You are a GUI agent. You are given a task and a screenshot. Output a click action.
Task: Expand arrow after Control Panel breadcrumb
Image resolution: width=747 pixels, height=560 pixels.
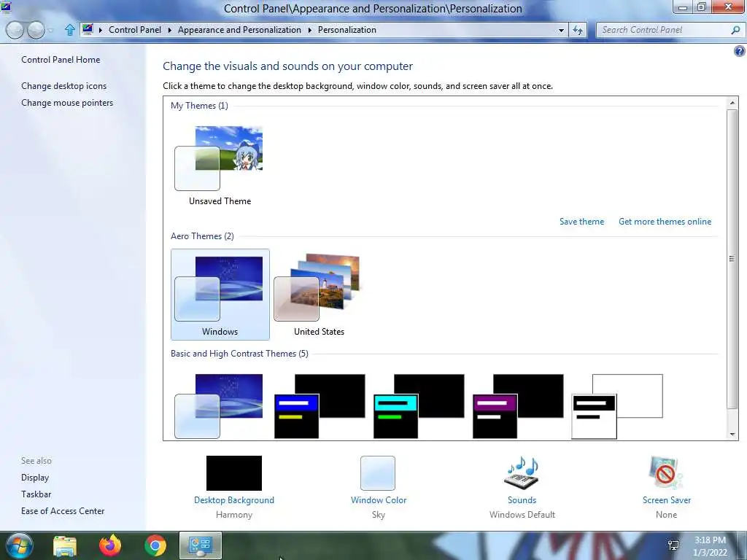(169, 30)
